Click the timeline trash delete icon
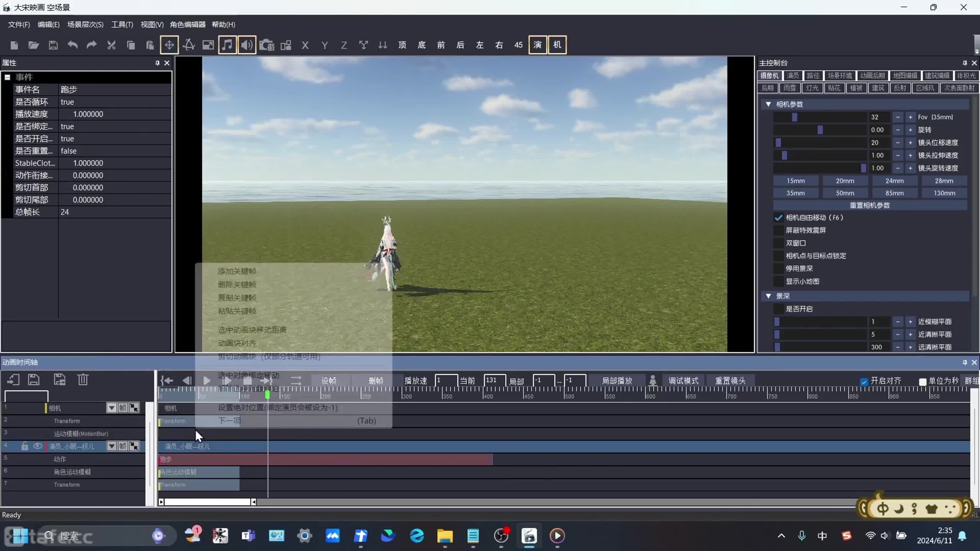This screenshot has width=980, height=551. 83,380
